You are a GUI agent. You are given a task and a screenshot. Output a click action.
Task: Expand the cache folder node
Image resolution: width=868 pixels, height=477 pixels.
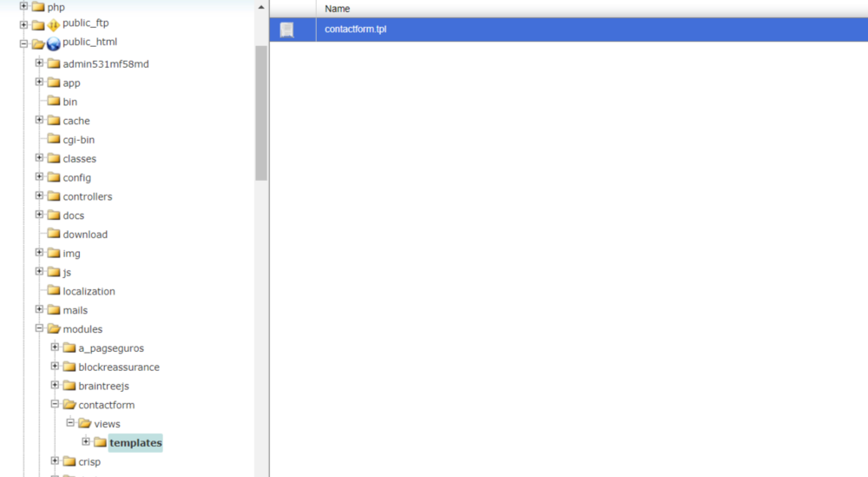click(39, 120)
